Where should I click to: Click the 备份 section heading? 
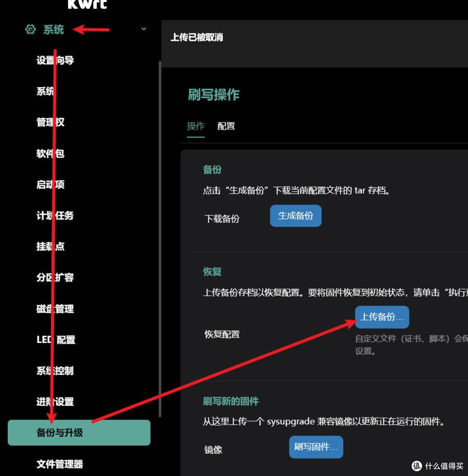[x=212, y=170]
